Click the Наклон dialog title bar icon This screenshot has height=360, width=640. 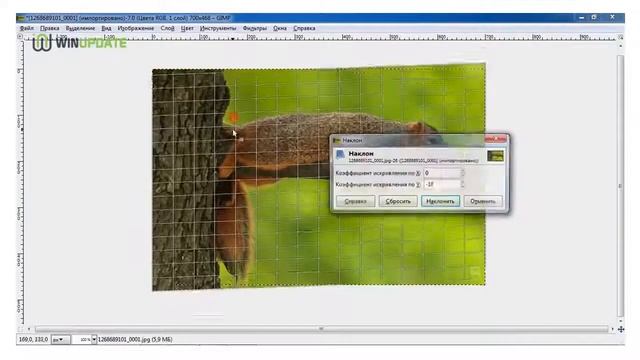(337, 140)
